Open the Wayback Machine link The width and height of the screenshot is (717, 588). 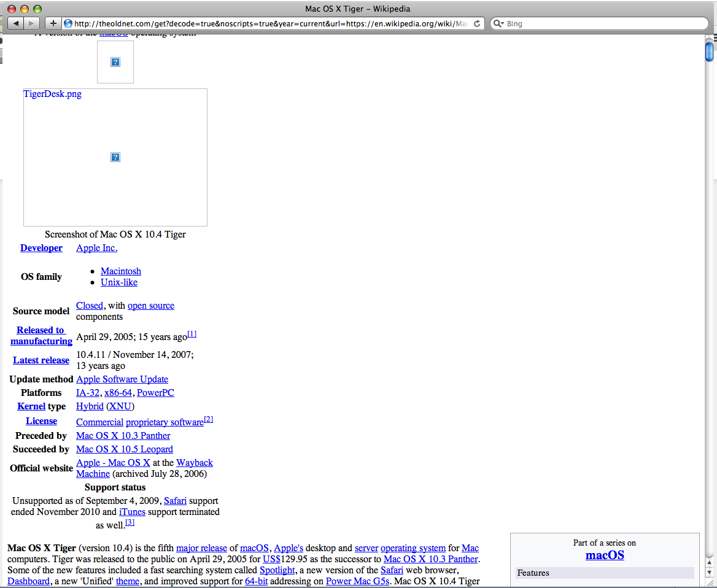tap(195, 463)
